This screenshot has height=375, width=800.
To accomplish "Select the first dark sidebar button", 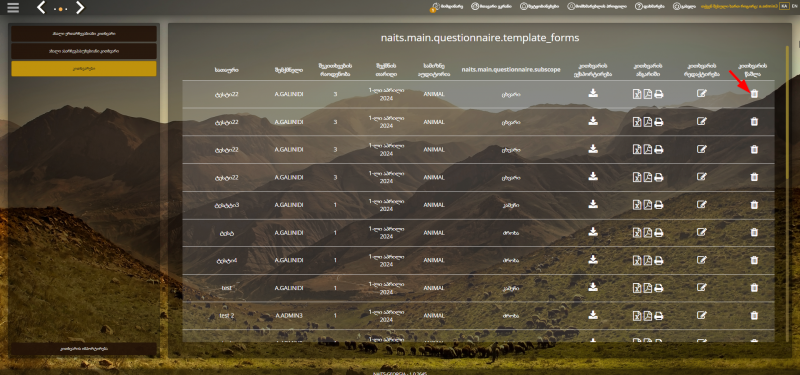I will (84, 34).
